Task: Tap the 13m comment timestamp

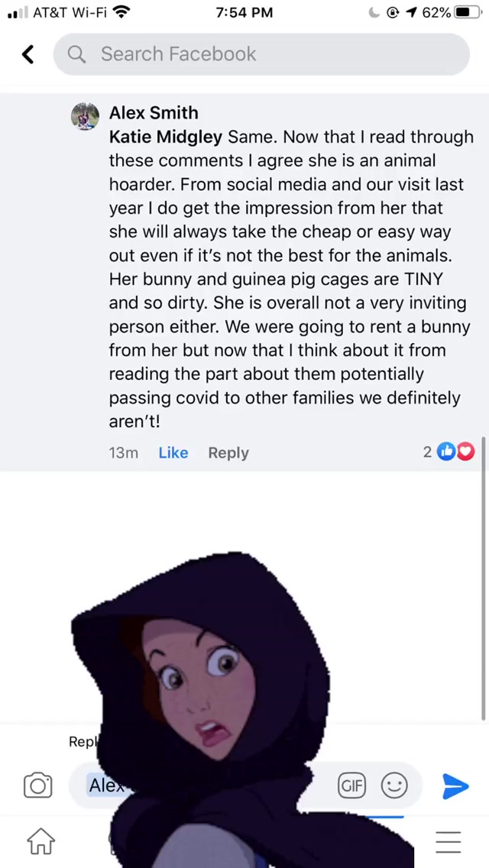Action: click(124, 453)
